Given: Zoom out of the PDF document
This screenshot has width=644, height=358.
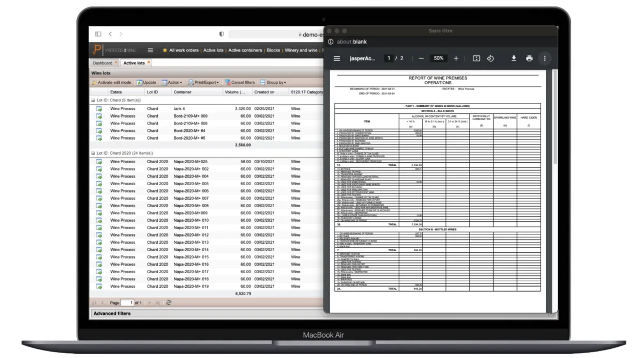Looking at the screenshot, I should [x=421, y=59].
